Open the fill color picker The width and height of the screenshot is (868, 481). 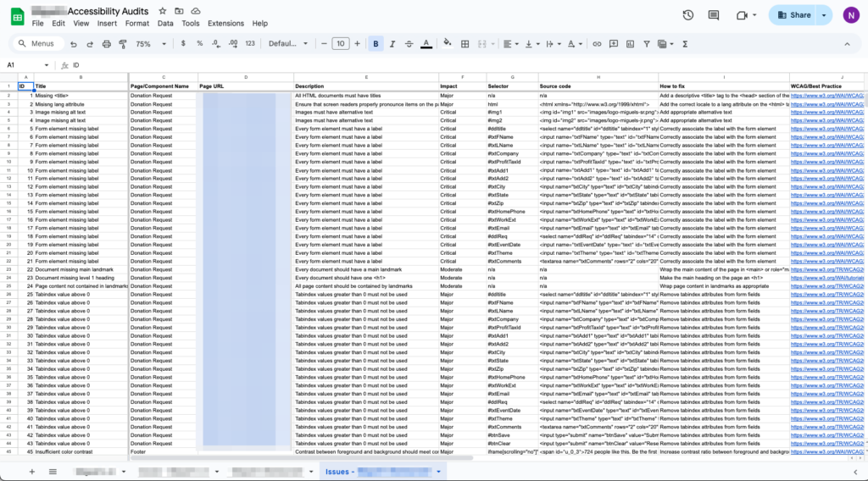(x=447, y=43)
